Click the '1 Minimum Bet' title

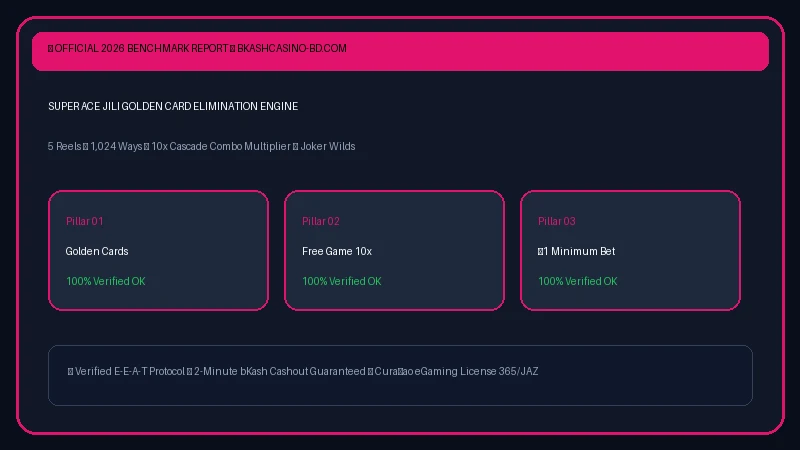[x=577, y=251]
